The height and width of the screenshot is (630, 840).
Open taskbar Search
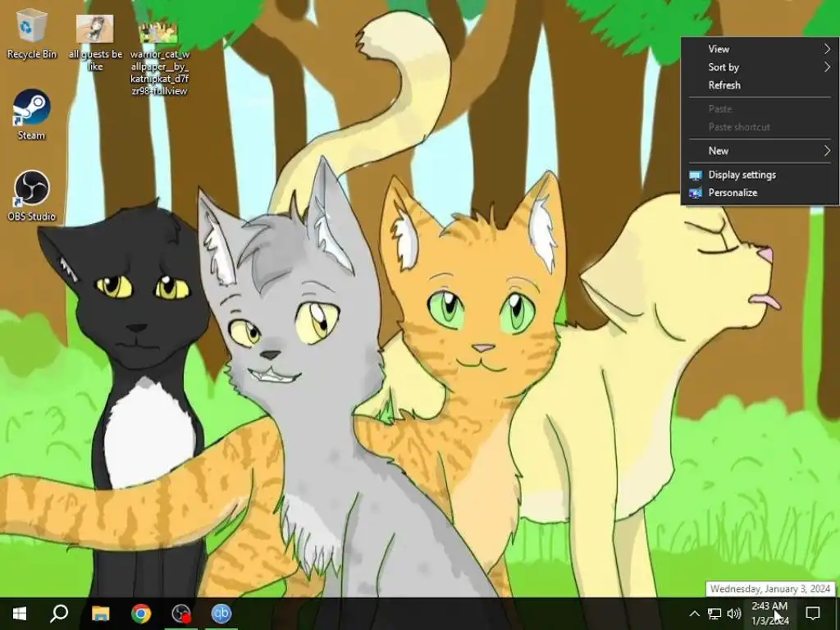pyautogui.click(x=59, y=614)
